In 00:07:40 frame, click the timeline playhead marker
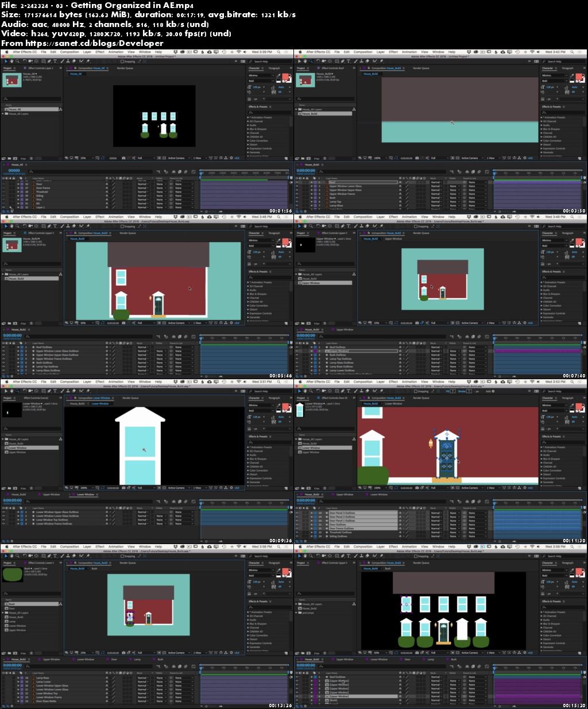Image resolution: width=588 pixels, height=709 pixels. click(x=494, y=338)
